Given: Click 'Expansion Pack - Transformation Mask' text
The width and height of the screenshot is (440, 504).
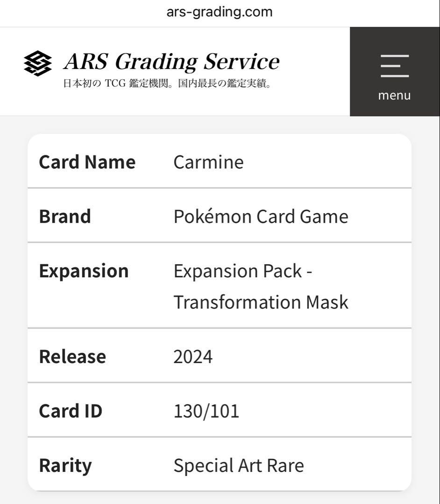Looking at the screenshot, I should click(261, 286).
